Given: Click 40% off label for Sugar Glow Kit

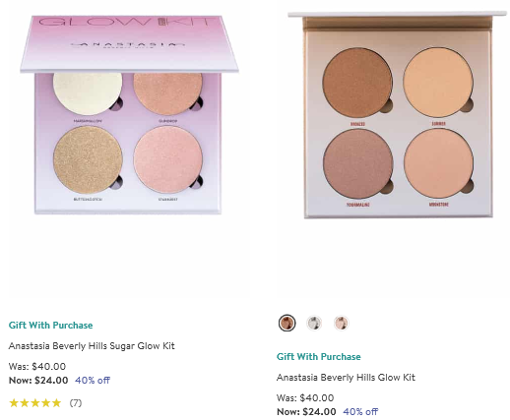Looking at the screenshot, I should [93, 381].
